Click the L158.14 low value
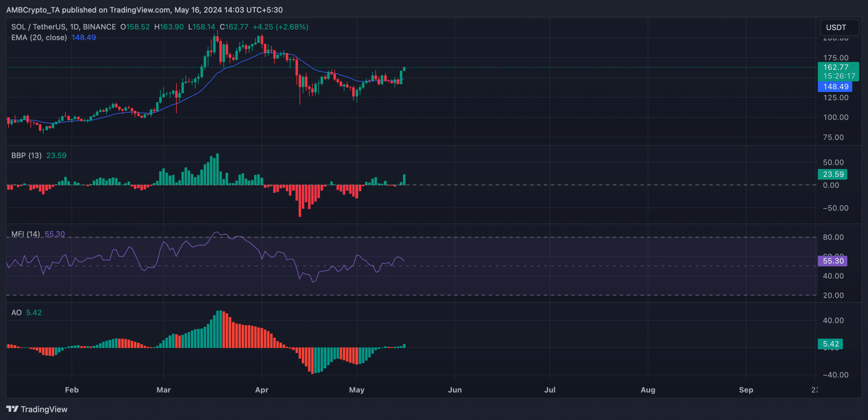The image size is (868, 420). (x=201, y=27)
